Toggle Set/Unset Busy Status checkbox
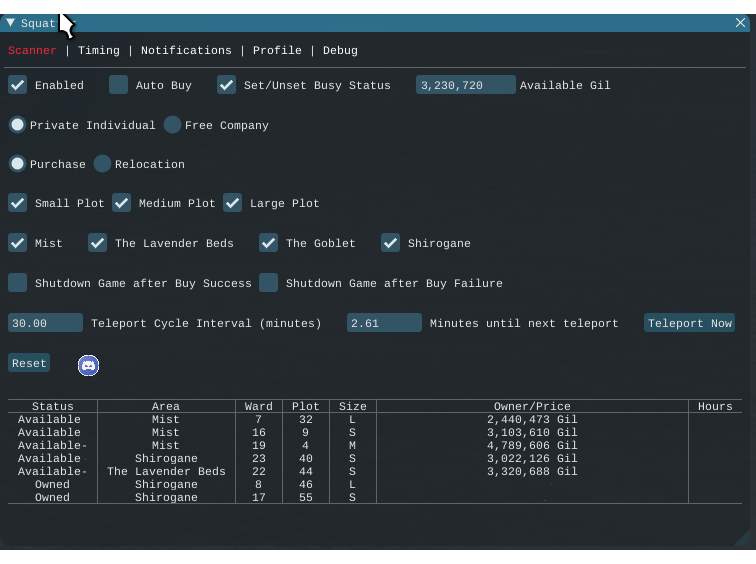 tap(227, 85)
